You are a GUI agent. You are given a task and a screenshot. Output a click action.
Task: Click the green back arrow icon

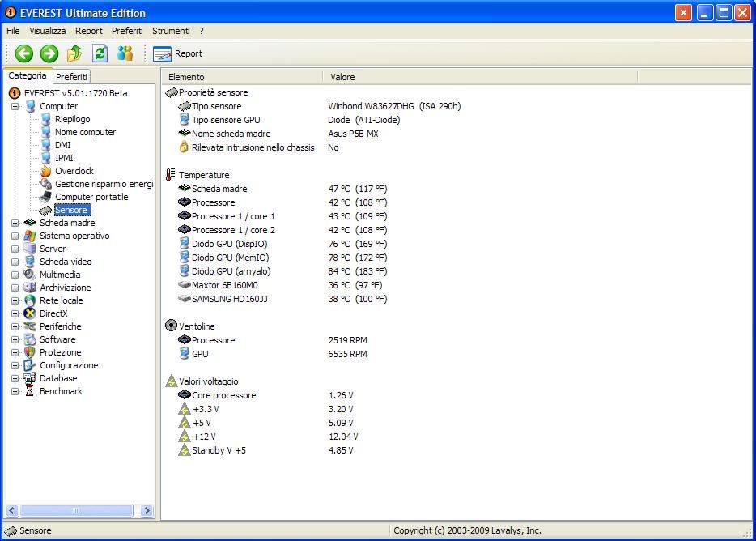tap(24, 53)
